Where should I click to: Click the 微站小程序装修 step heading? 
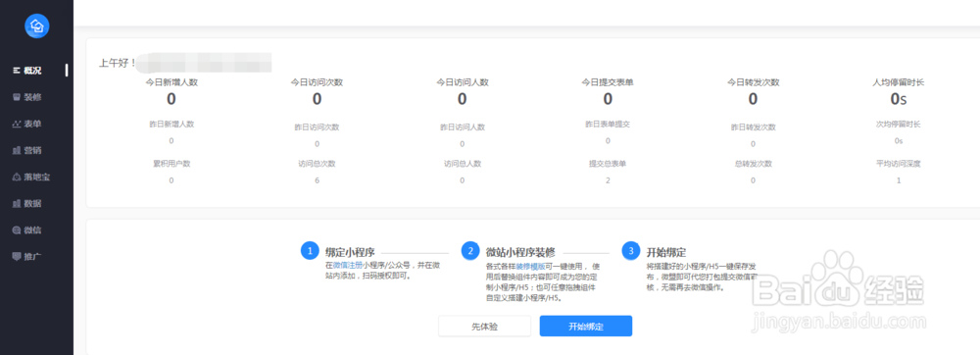click(x=520, y=252)
